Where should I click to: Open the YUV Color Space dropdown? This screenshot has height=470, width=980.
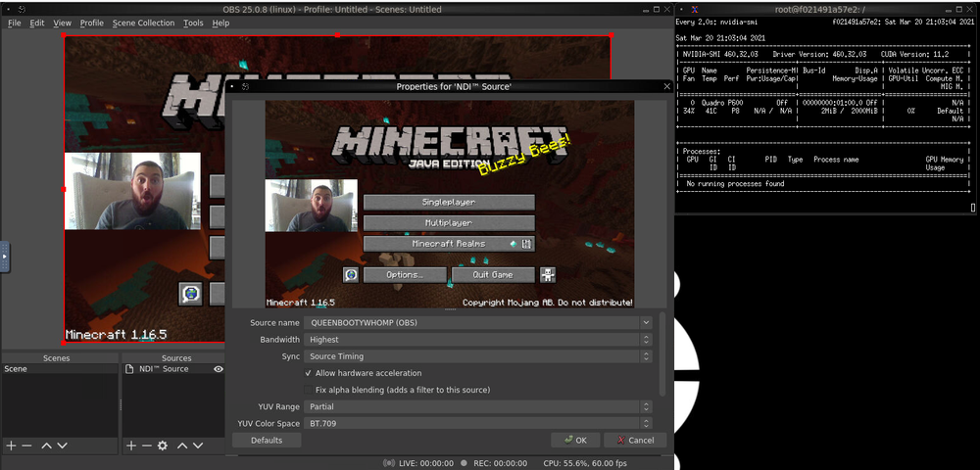[478, 423]
